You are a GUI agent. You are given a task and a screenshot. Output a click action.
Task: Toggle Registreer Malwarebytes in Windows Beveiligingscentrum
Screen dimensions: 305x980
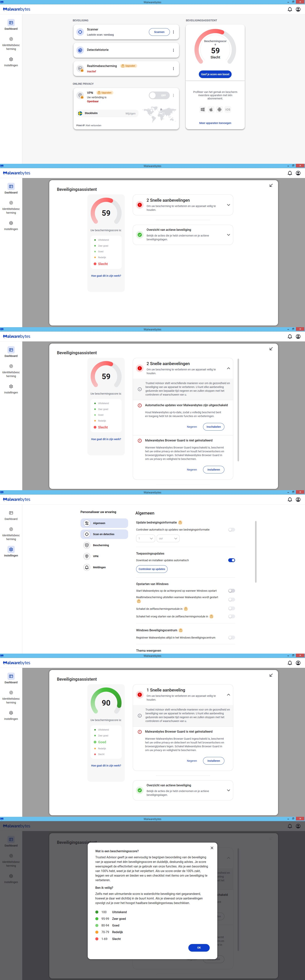[231, 638]
